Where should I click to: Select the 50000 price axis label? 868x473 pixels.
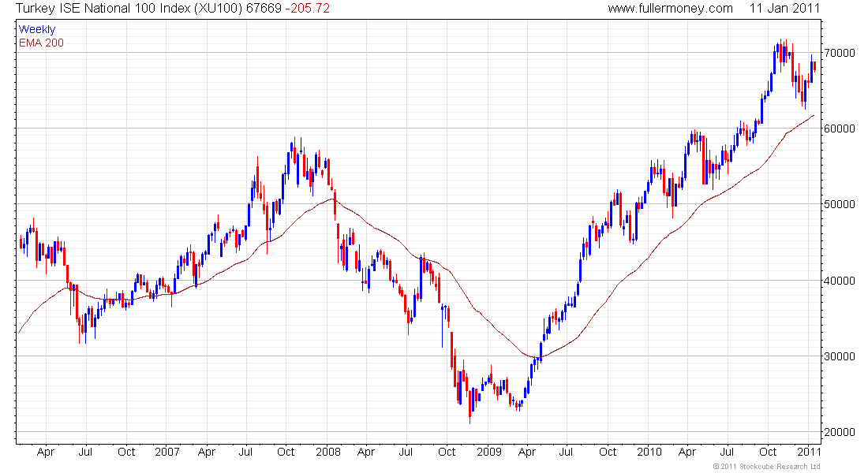coord(840,204)
